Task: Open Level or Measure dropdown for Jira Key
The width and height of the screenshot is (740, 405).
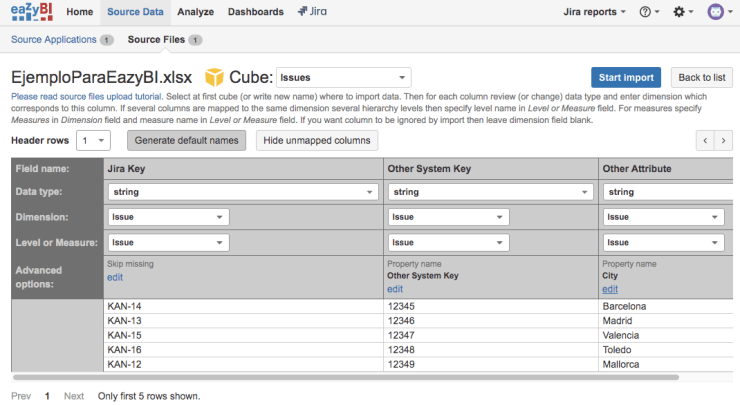Action: (x=168, y=241)
